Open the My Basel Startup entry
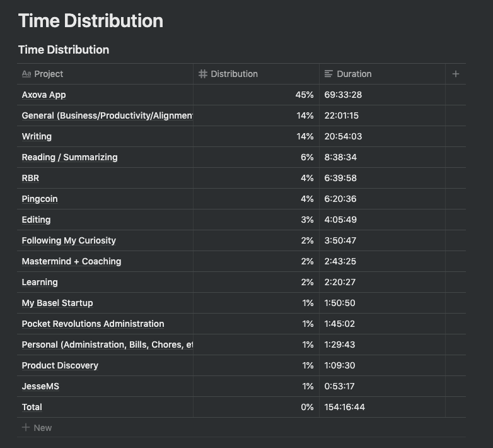Viewport: 493px width, 448px height. (57, 303)
